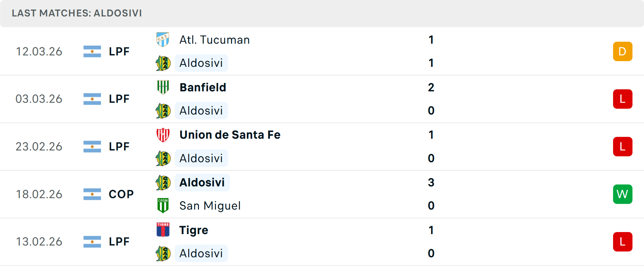Click red L badge for Banfield match

tap(623, 99)
